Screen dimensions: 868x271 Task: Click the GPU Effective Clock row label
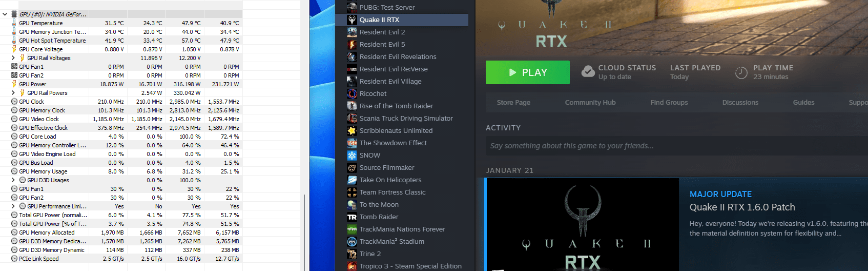point(43,128)
